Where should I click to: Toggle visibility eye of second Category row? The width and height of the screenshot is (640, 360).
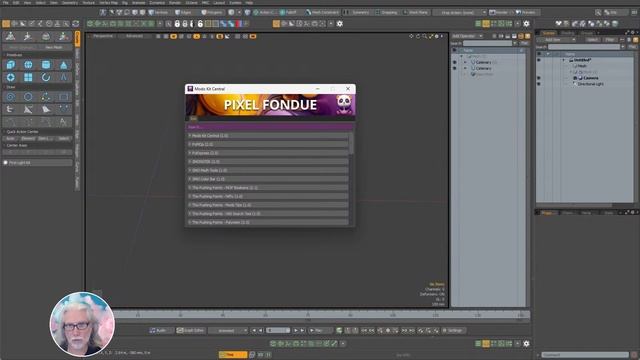click(x=455, y=68)
